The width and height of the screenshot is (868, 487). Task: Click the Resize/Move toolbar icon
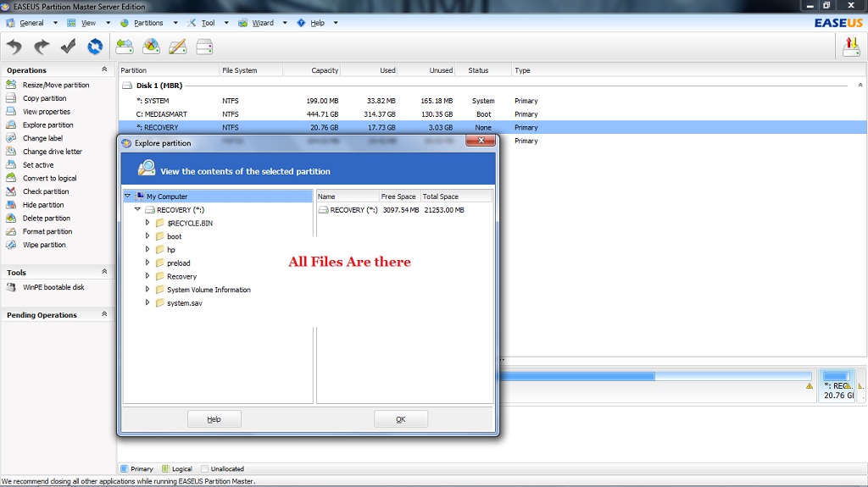[x=125, y=47]
